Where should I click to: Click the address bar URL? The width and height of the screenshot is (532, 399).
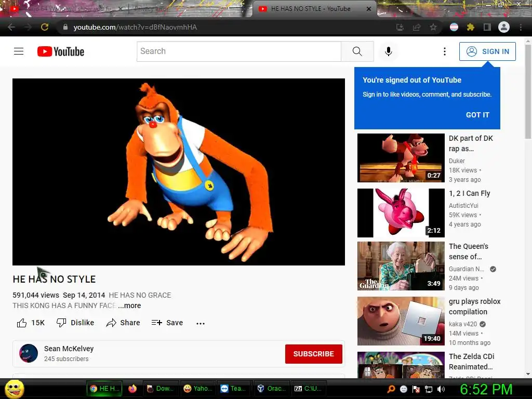pyautogui.click(x=135, y=27)
